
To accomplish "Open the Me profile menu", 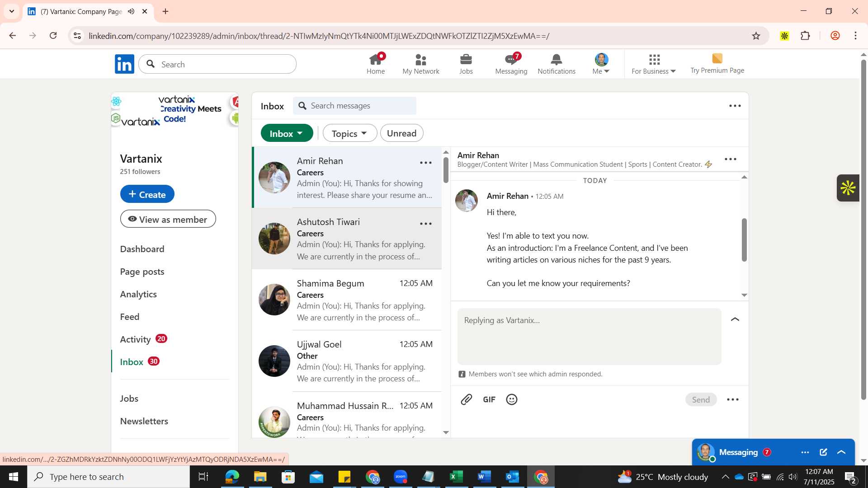I will click(x=601, y=64).
